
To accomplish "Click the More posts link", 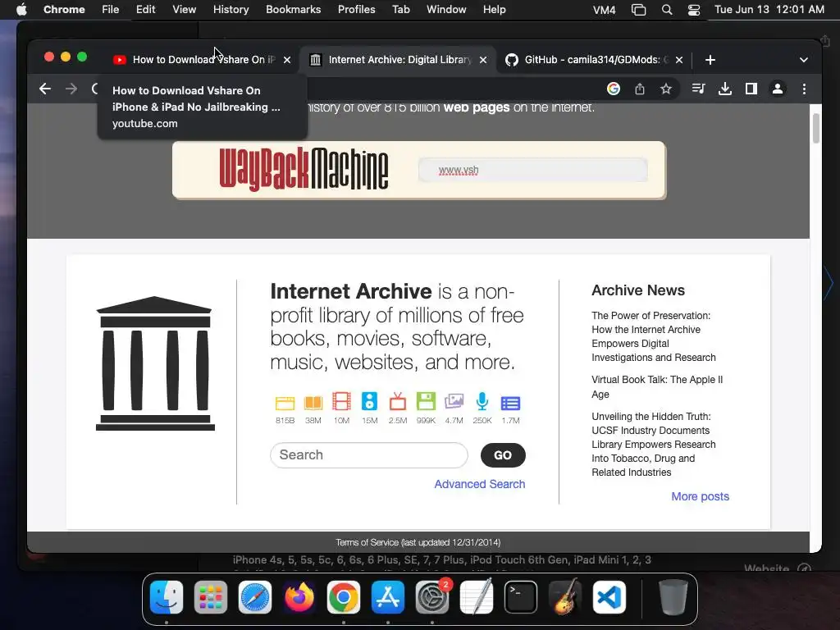I will (701, 496).
